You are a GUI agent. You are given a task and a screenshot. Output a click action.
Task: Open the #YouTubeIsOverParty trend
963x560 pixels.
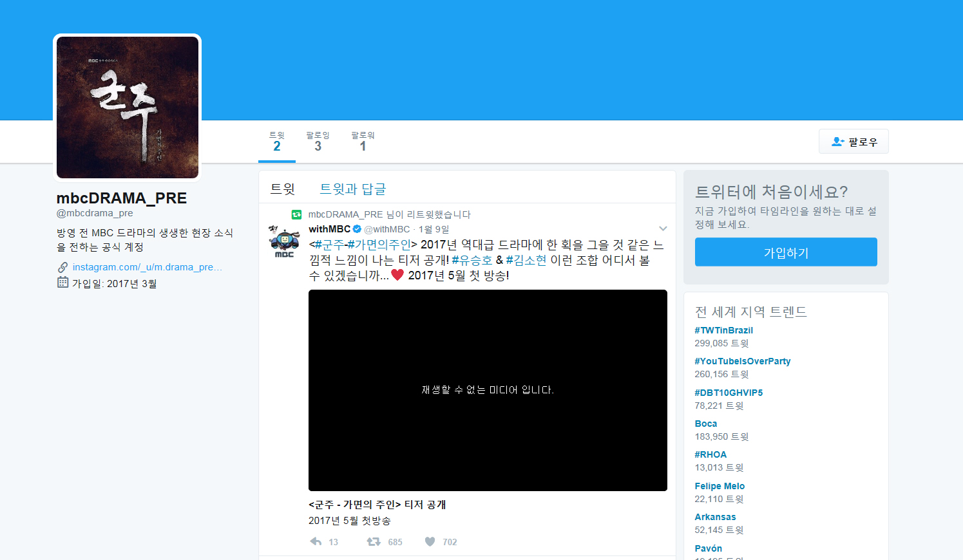[x=743, y=361]
